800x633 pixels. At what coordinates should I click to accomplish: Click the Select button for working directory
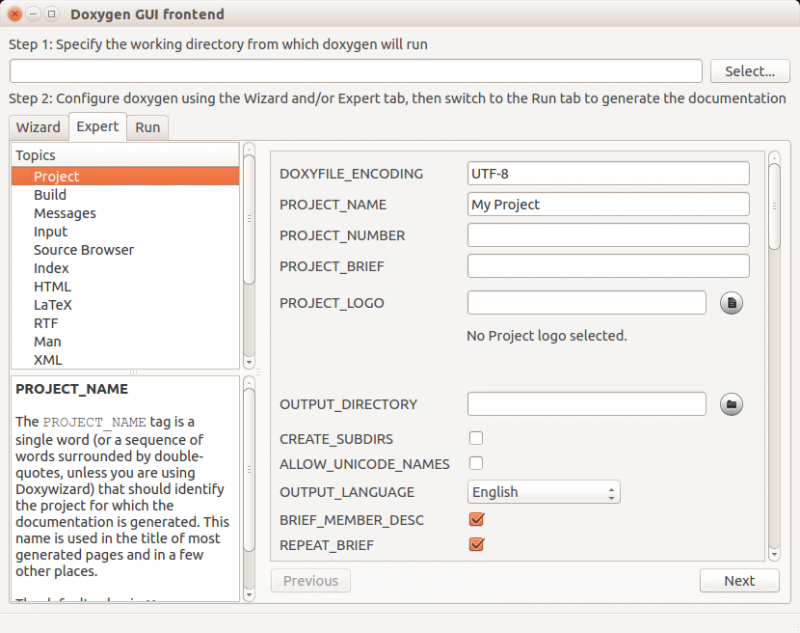[750, 71]
